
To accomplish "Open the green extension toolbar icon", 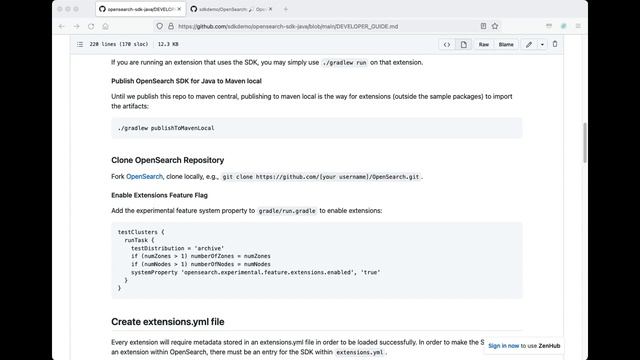I will click(564, 26).
